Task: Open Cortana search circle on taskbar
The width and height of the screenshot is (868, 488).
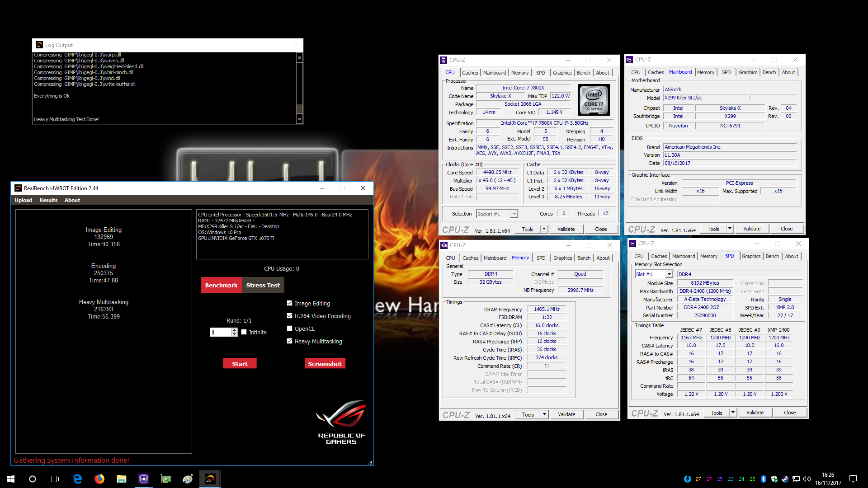Action: click(x=33, y=479)
